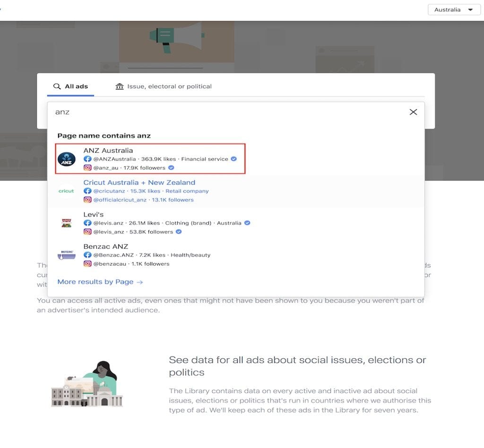Click the Facebook icon next to @ANZAustralia
The image size is (484, 448).
tap(88, 159)
